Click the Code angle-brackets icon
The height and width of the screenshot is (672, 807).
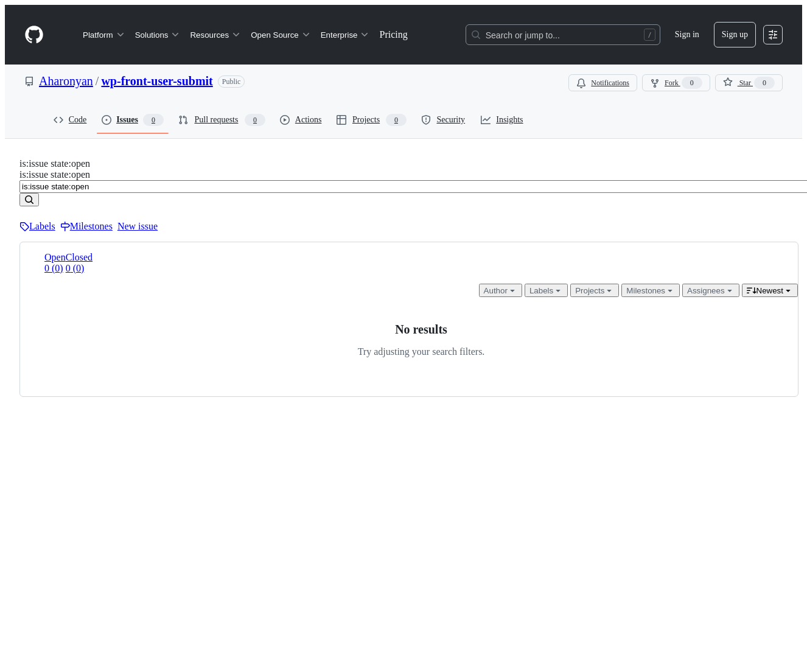click(x=58, y=120)
